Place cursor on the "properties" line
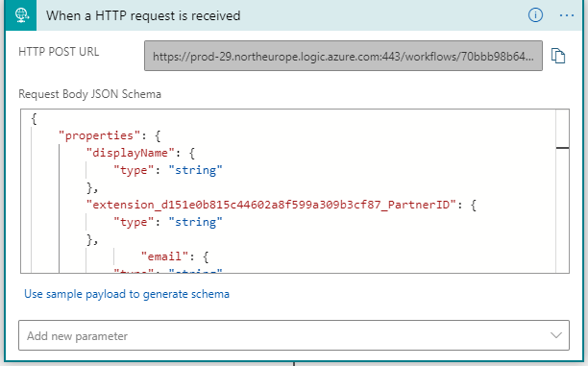 click(110, 135)
